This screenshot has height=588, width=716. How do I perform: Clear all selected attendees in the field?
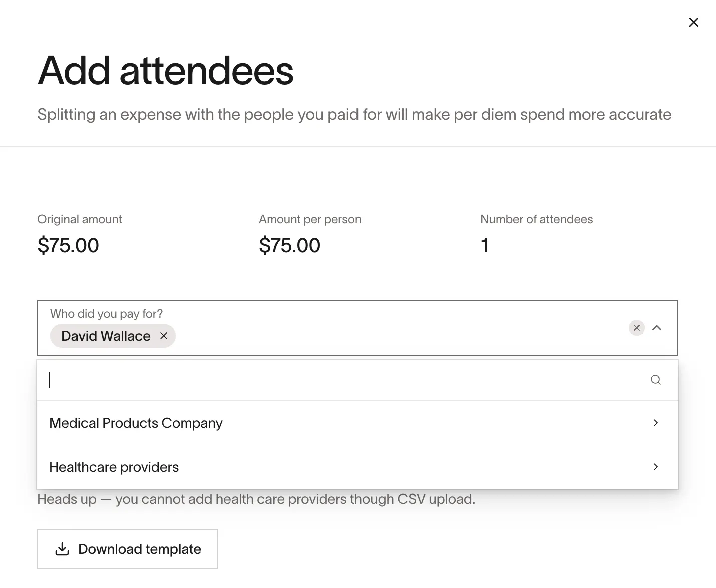[636, 328]
